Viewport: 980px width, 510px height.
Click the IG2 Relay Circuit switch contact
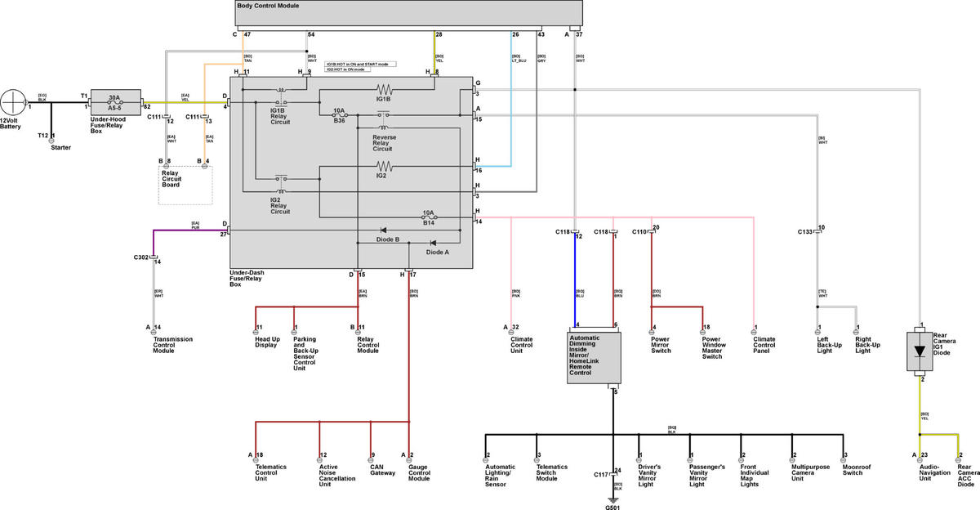(x=280, y=179)
